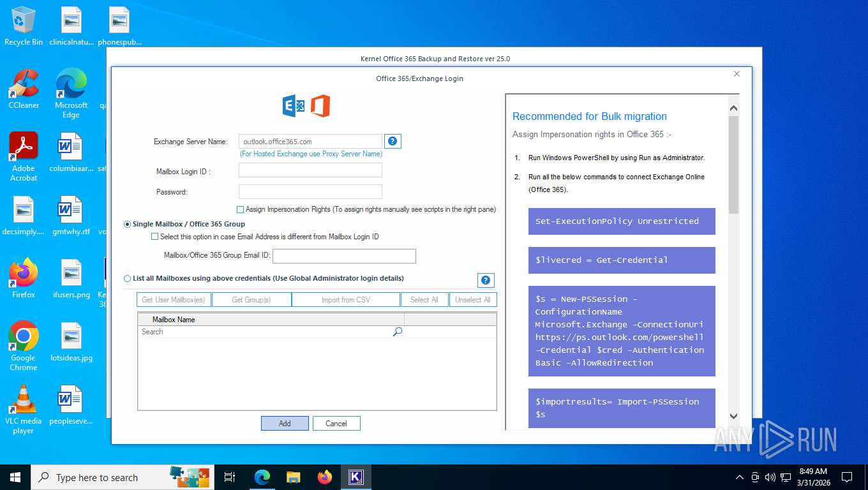Click help icon next to List all Mailboxes

pyautogui.click(x=486, y=280)
